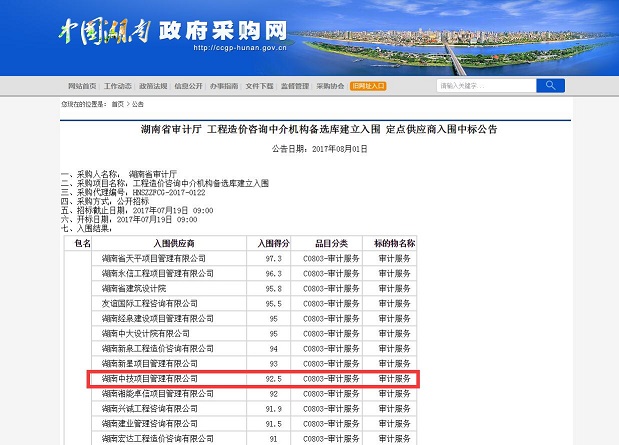Open the 政府法规 menu item

tap(153, 86)
